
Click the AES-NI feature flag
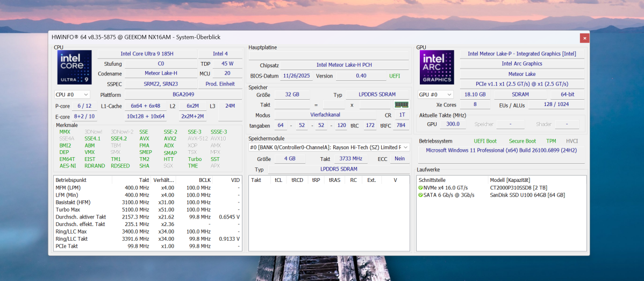click(67, 166)
